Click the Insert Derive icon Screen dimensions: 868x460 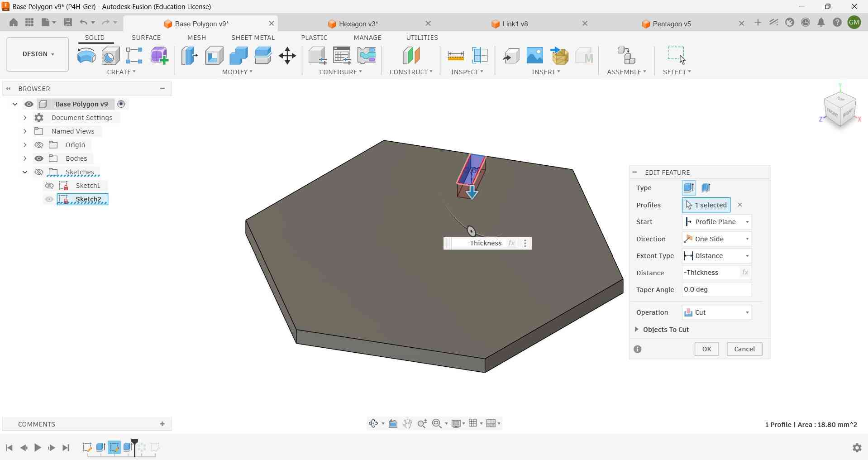coord(511,56)
